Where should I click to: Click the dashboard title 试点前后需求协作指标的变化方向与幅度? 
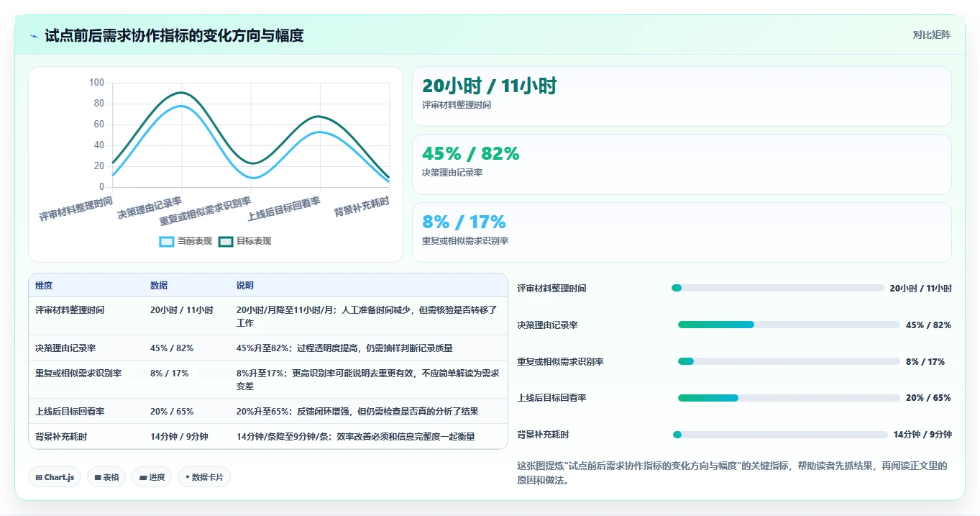click(174, 35)
